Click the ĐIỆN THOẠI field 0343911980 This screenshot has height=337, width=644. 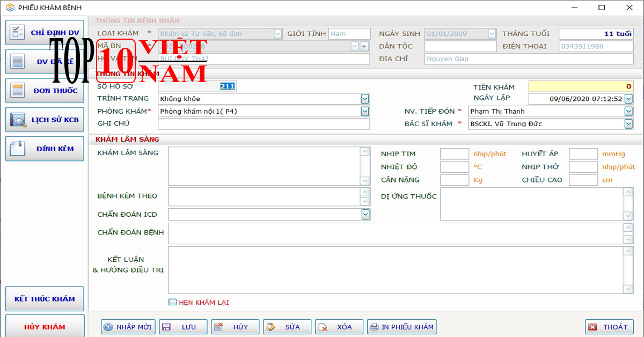pos(596,46)
